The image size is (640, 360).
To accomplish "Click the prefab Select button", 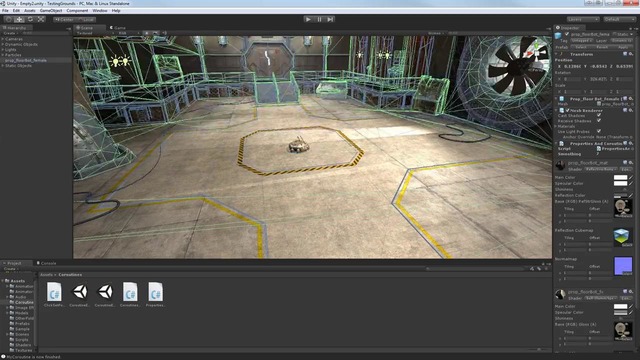I will point(581,47).
